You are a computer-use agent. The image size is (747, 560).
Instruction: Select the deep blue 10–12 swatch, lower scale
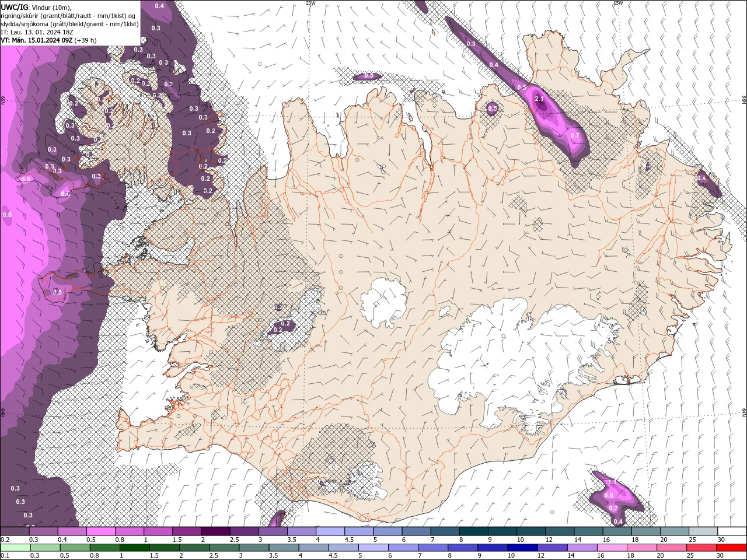(x=523, y=548)
